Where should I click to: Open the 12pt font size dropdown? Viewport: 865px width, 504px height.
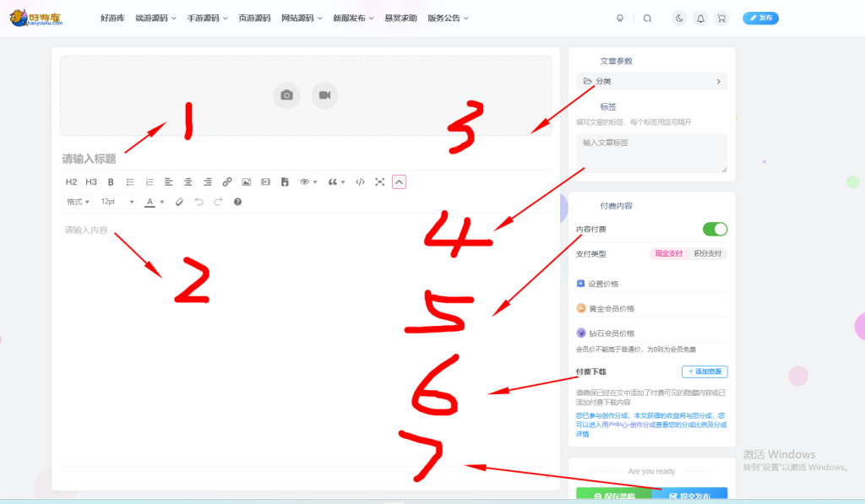pyautogui.click(x=117, y=202)
